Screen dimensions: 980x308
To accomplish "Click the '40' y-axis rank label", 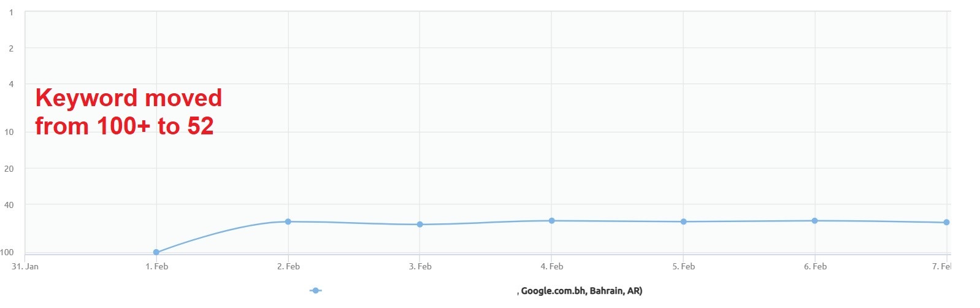I will point(9,205).
